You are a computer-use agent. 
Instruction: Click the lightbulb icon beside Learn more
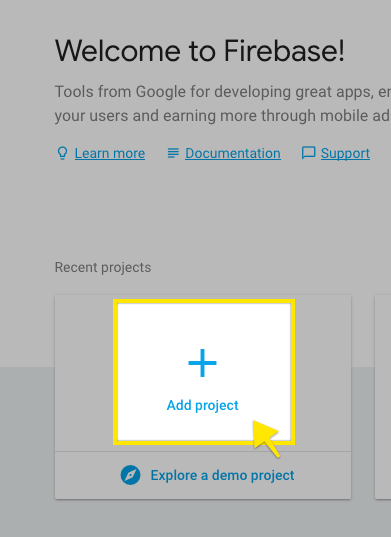tap(62, 153)
